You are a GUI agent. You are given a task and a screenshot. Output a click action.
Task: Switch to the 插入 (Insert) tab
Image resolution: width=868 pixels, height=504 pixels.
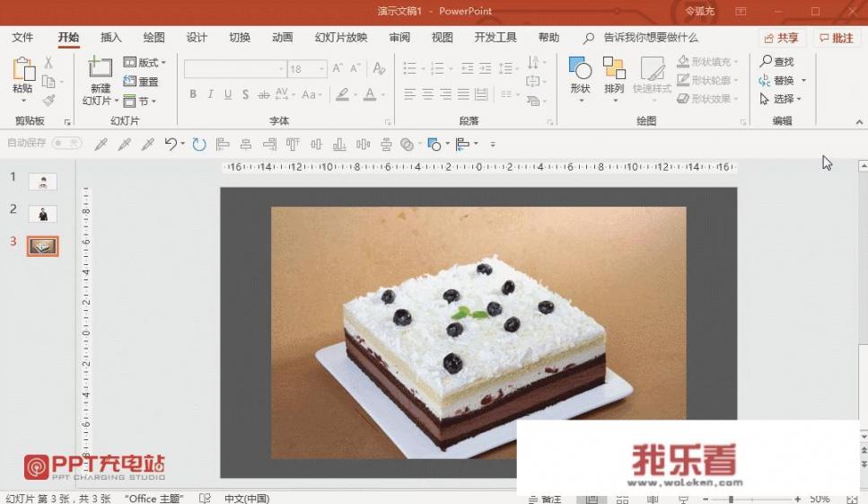[x=110, y=37]
